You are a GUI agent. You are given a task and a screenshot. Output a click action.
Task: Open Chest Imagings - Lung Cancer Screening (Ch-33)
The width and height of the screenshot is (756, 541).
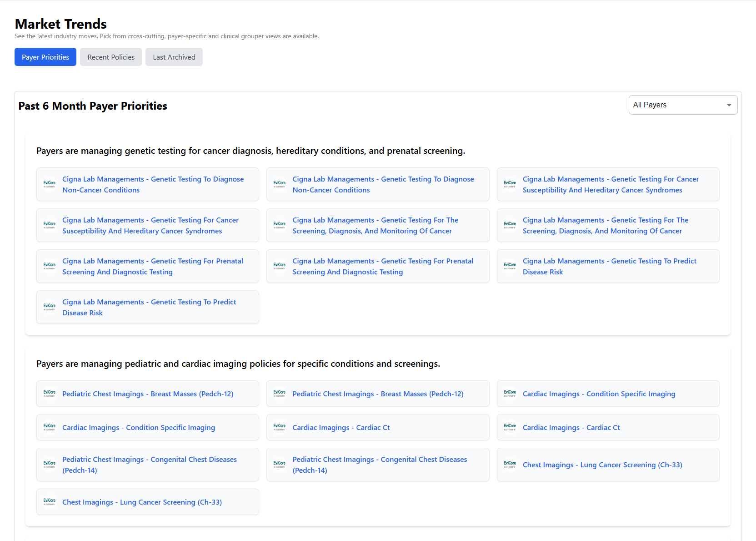(x=602, y=465)
